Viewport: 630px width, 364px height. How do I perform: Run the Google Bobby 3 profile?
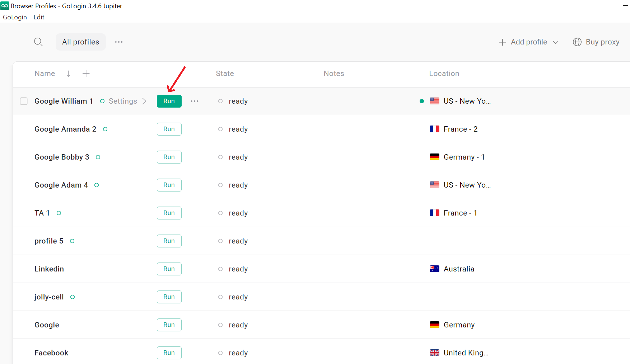point(169,157)
